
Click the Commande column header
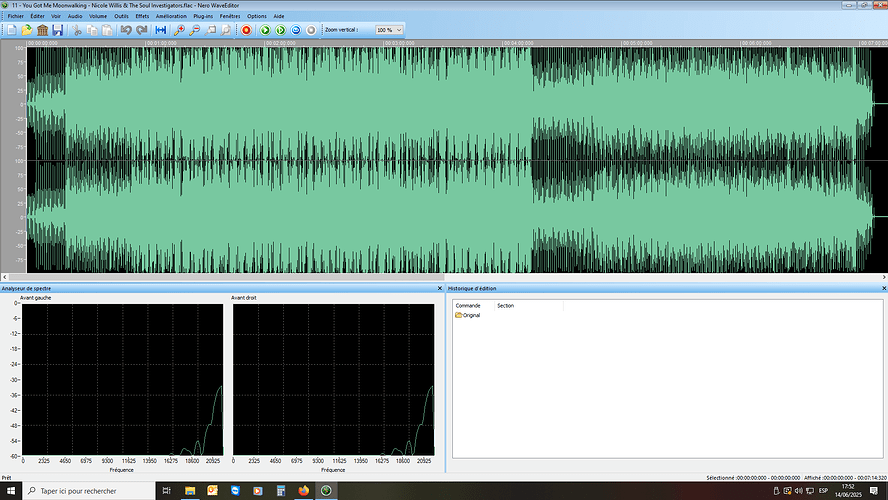click(468, 306)
